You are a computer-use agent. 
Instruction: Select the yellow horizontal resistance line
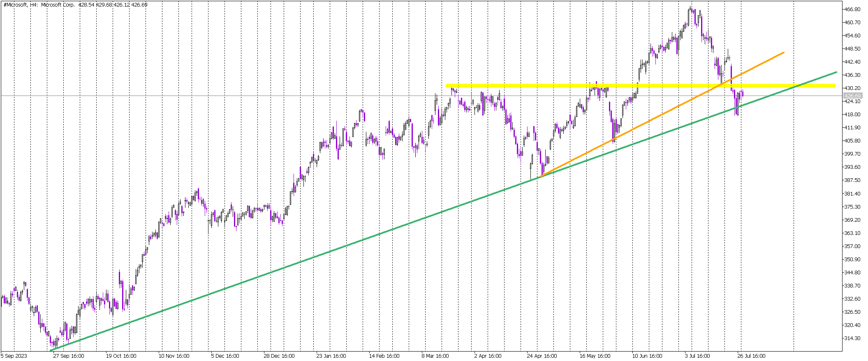click(641, 86)
